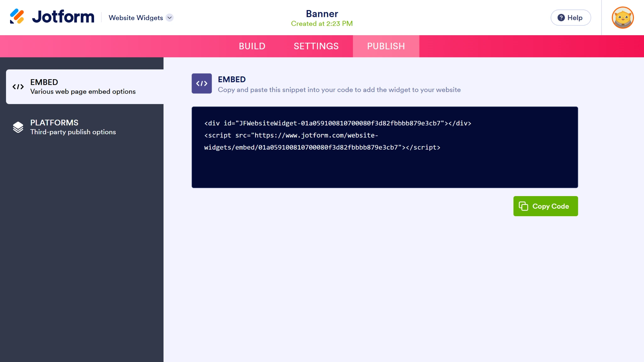The width and height of the screenshot is (644, 362).
Task: Click the Copy Code button
Action: [x=546, y=206]
